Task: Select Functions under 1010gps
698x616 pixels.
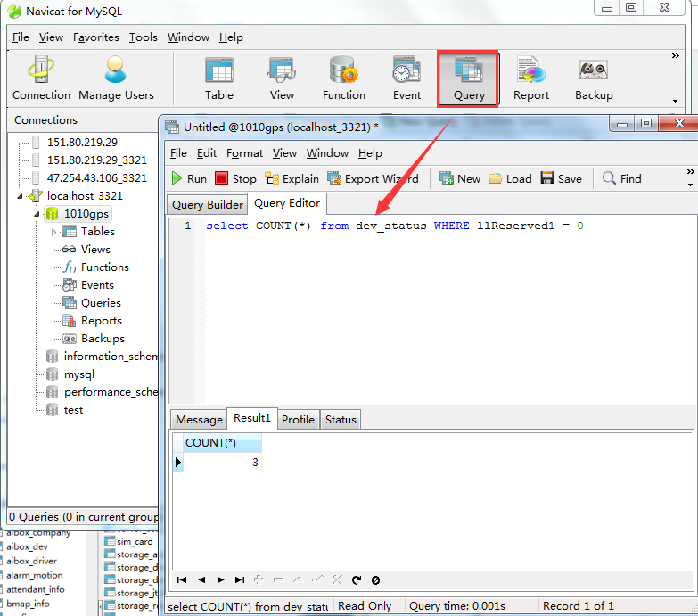Action: [x=105, y=267]
